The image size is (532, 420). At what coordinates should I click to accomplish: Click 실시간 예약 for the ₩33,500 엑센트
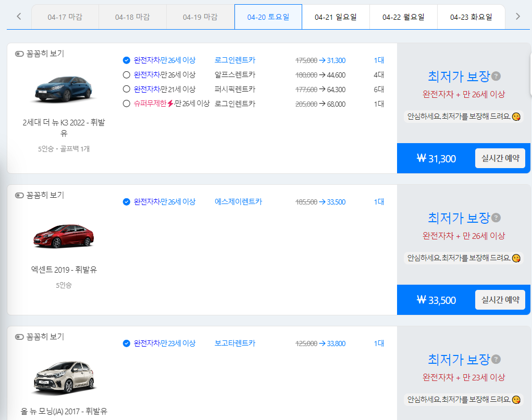tap(500, 300)
